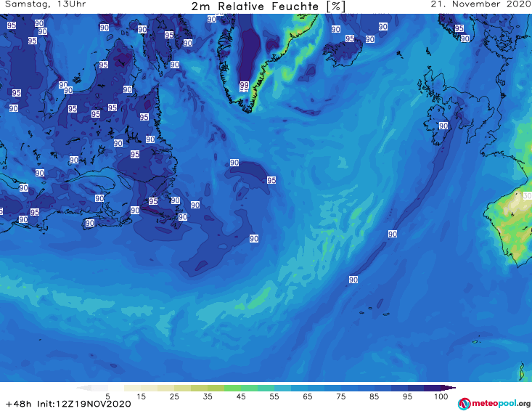
Task: Click the "Samstag, 13Uhr" time label
Action: click(46, 4)
